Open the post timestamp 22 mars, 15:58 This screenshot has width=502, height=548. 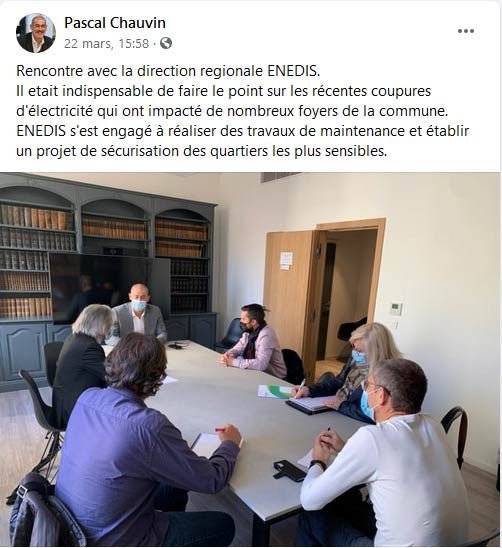(x=107, y=44)
